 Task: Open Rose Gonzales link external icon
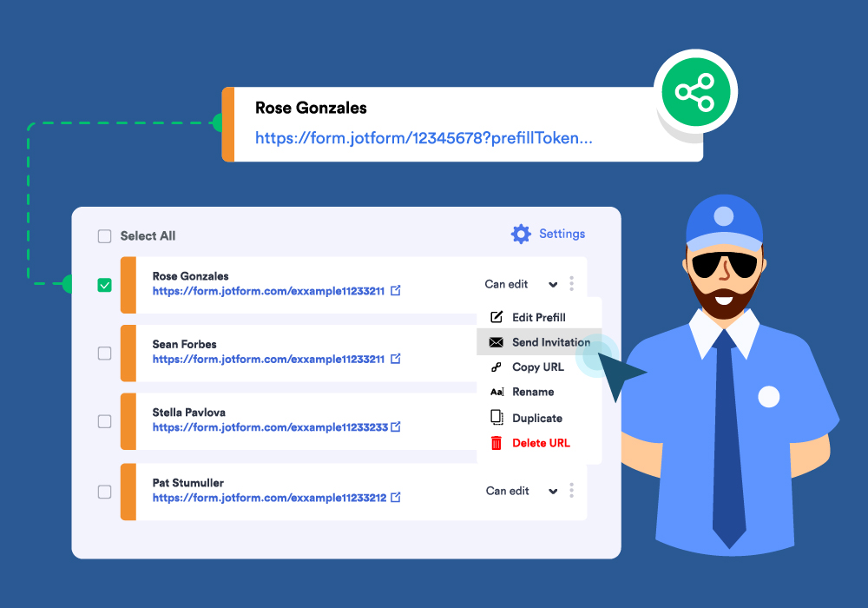click(x=396, y=291)
